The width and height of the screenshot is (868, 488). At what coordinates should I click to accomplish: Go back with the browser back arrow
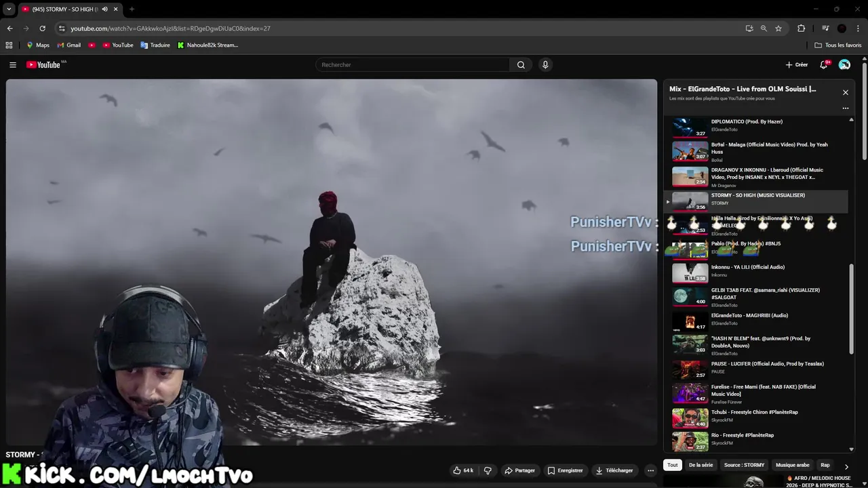click(x=9, y=28)
